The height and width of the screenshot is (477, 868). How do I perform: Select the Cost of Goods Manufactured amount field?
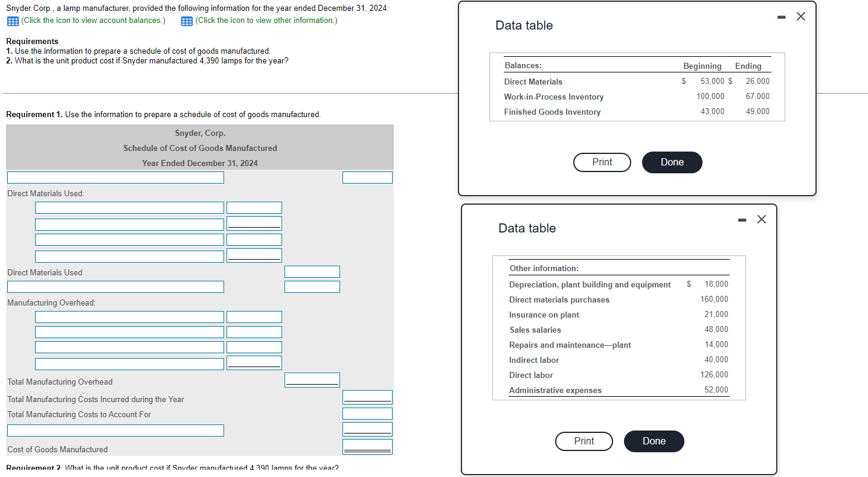[367, 447]
